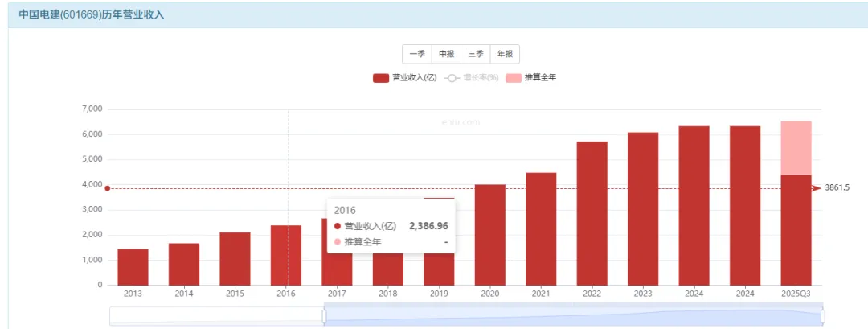Screen dimensions: 868x329
Task: Click the 3861.5 average value label
Action: [837, 188]
